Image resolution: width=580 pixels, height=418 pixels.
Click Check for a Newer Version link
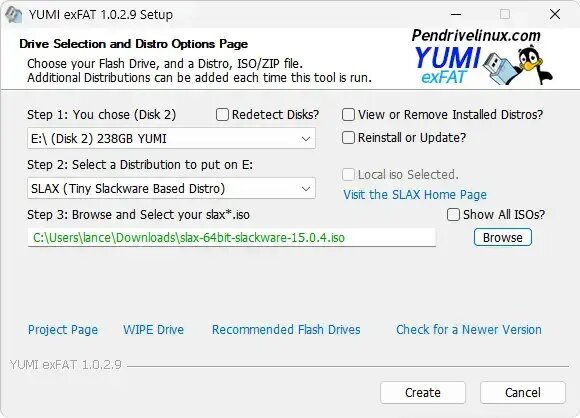469,330
